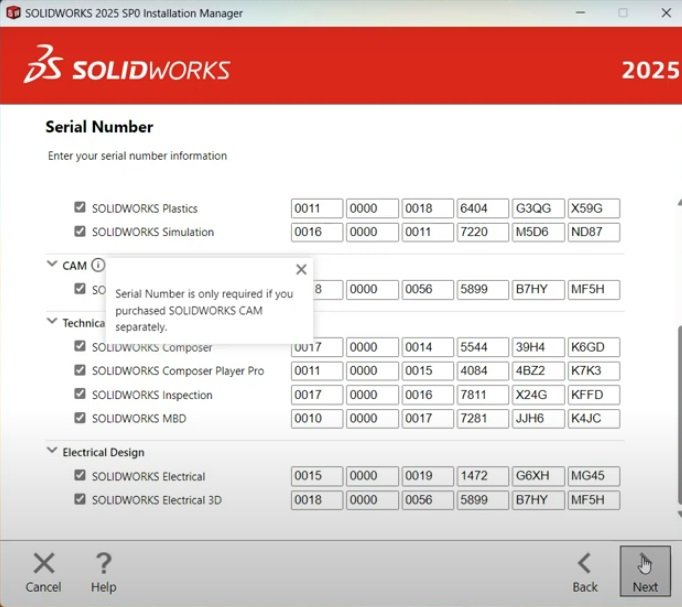The width and height of the screenshot is (682, 607).
Task: Click MBD serial field containing 7281
Action: [482, 419]
